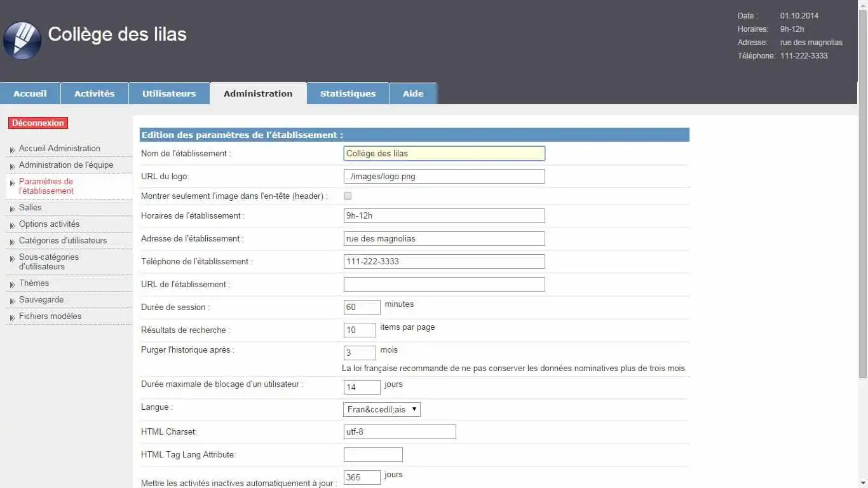Open Sous-catégories d'utilisateurs link

pyautogui.click(x=49, y=262)
